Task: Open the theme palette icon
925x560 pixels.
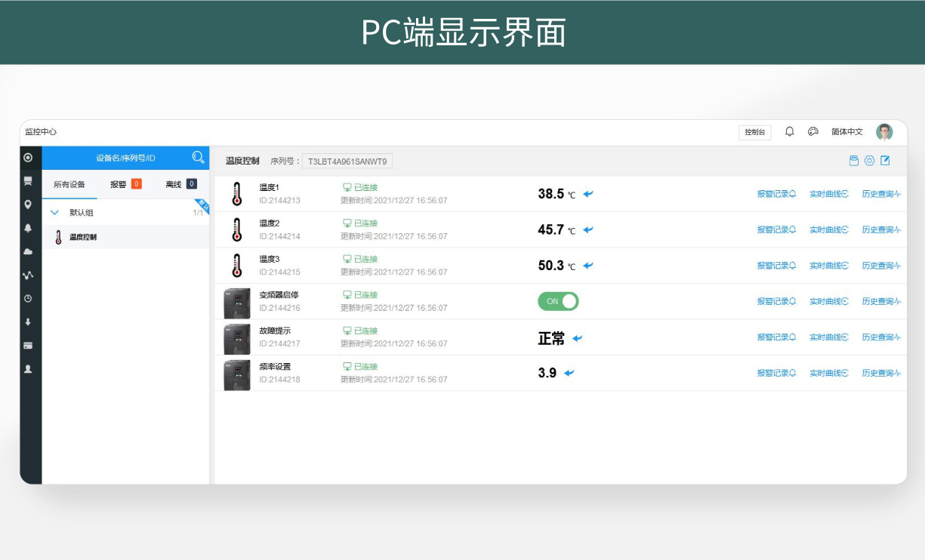Action: 813,131
